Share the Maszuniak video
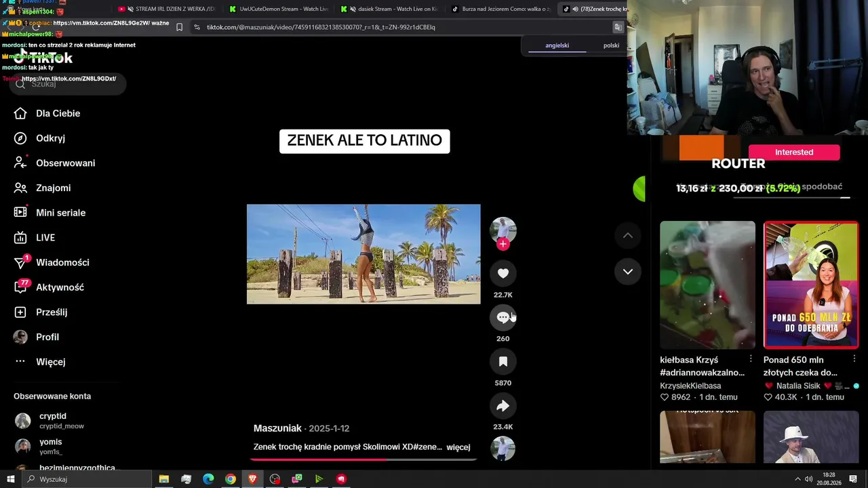The height and width of the screenshot is (488, 868). (503, 405)
